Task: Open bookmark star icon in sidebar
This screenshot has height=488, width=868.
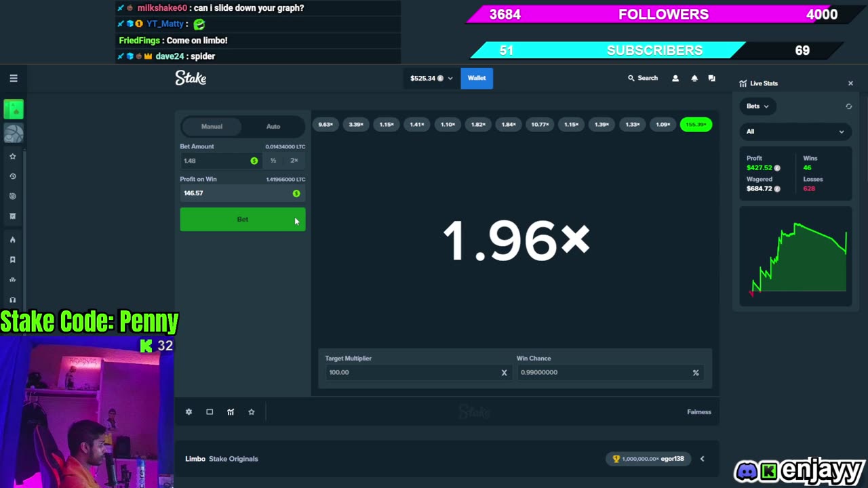Action: click(x=12, y=260)
